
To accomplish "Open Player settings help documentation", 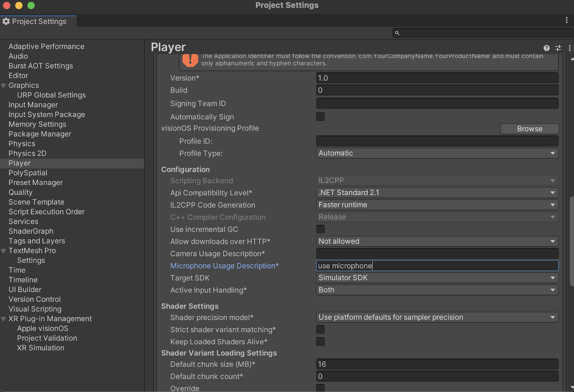I will (x=546, y=48).
